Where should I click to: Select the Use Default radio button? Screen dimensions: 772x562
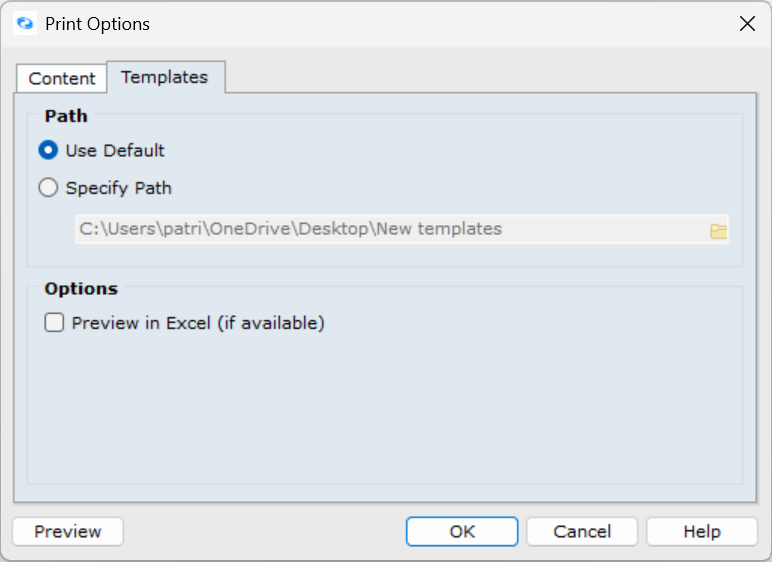tap(48, 151)
